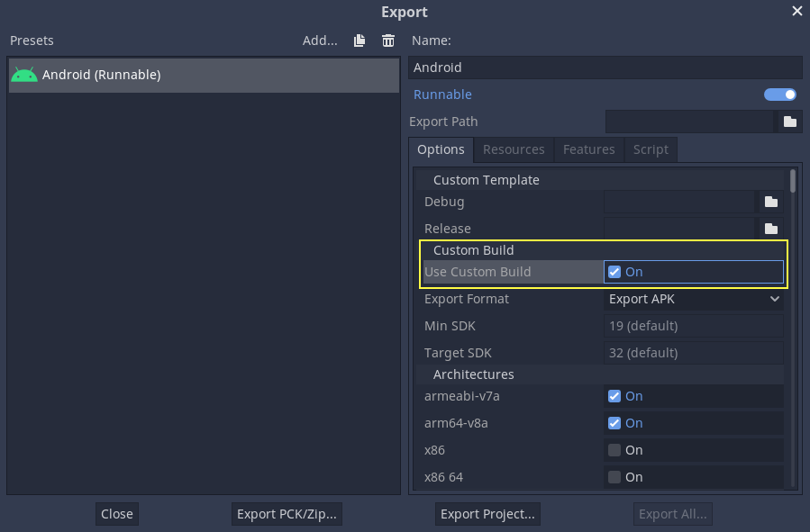Open the Debug template folder browser

(770, 202)
